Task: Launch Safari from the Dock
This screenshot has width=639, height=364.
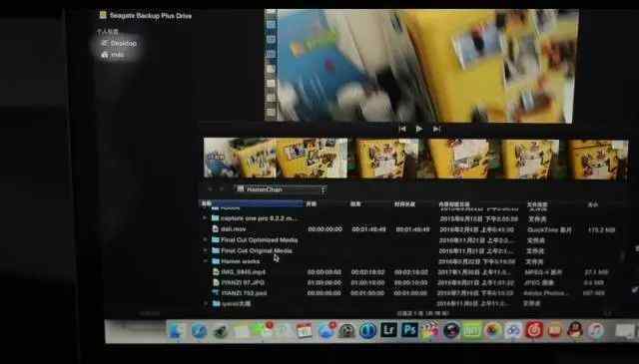Action: (x=199, y=331)
